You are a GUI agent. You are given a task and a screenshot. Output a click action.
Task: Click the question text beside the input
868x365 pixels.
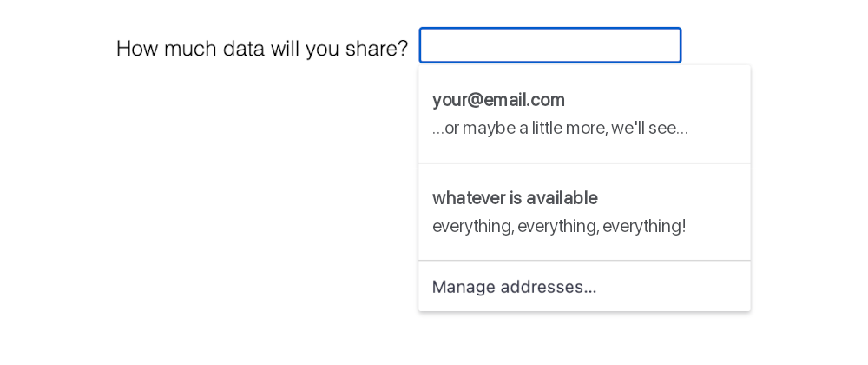click(x=261, y=49)
